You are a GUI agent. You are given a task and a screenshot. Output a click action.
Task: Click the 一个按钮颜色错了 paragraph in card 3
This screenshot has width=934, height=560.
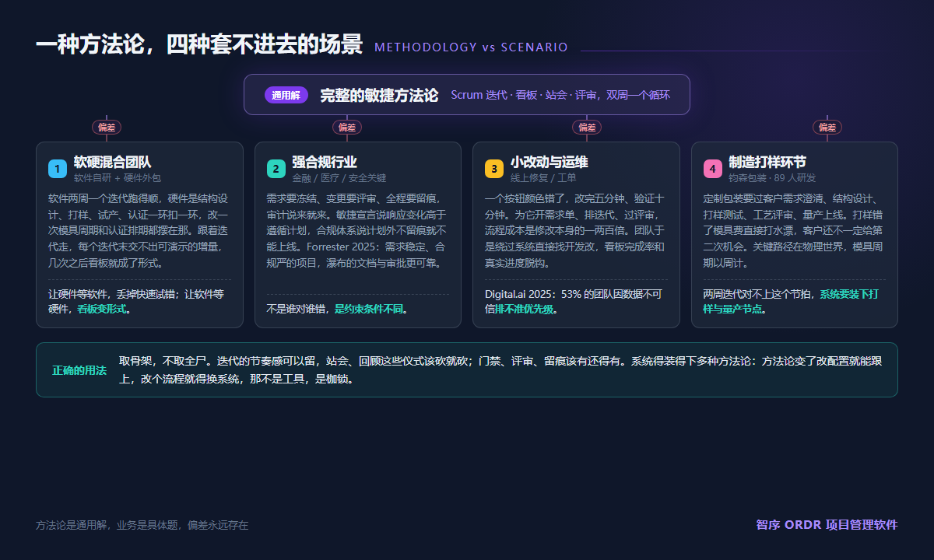[575, 230]
